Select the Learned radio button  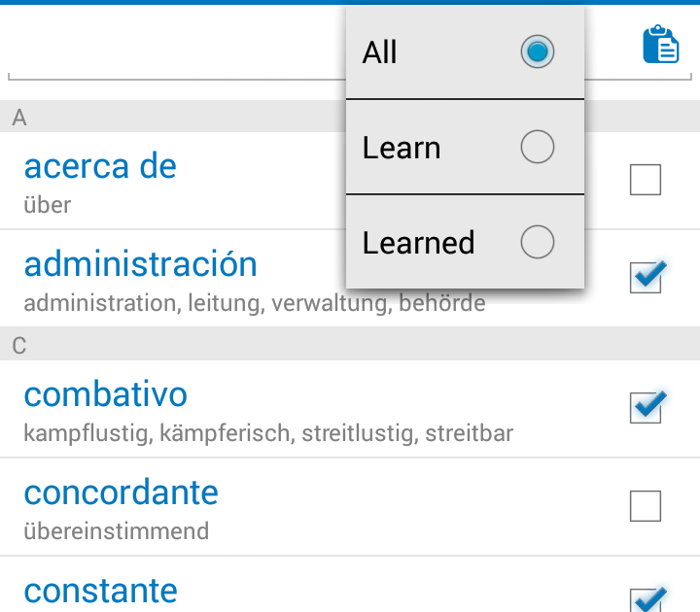click(538, 242)
